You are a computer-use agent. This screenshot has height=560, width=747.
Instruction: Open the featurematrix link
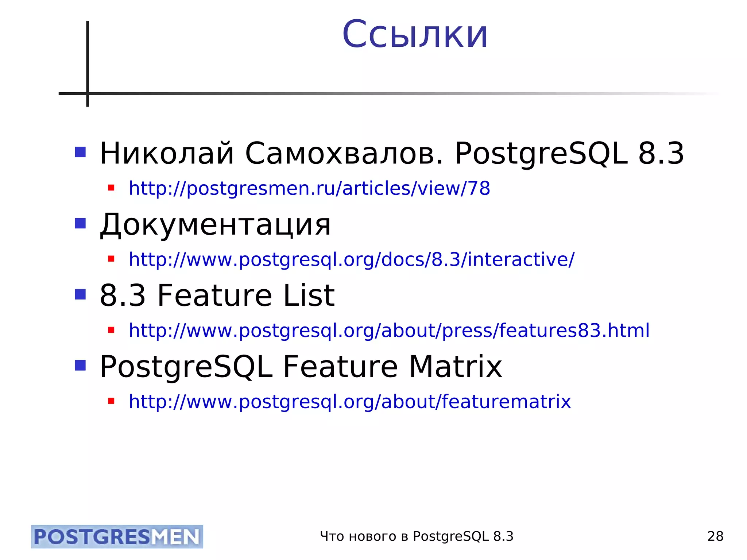350,402
